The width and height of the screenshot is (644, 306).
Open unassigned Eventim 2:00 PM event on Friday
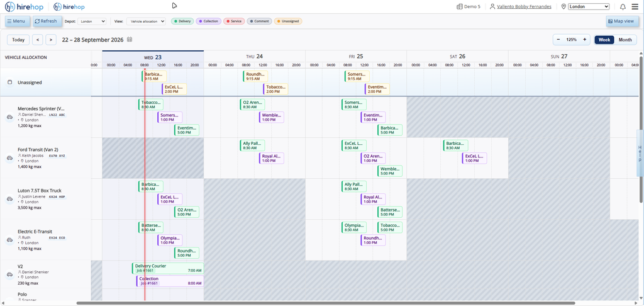tap(377, 89)
